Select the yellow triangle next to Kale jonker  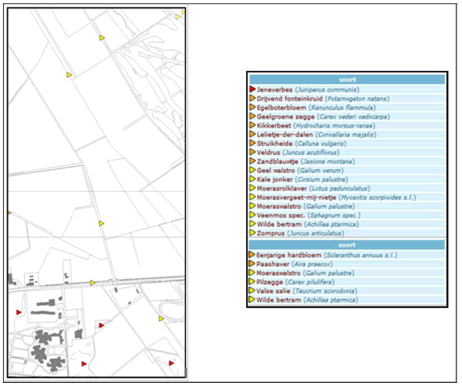click(252, 179)
